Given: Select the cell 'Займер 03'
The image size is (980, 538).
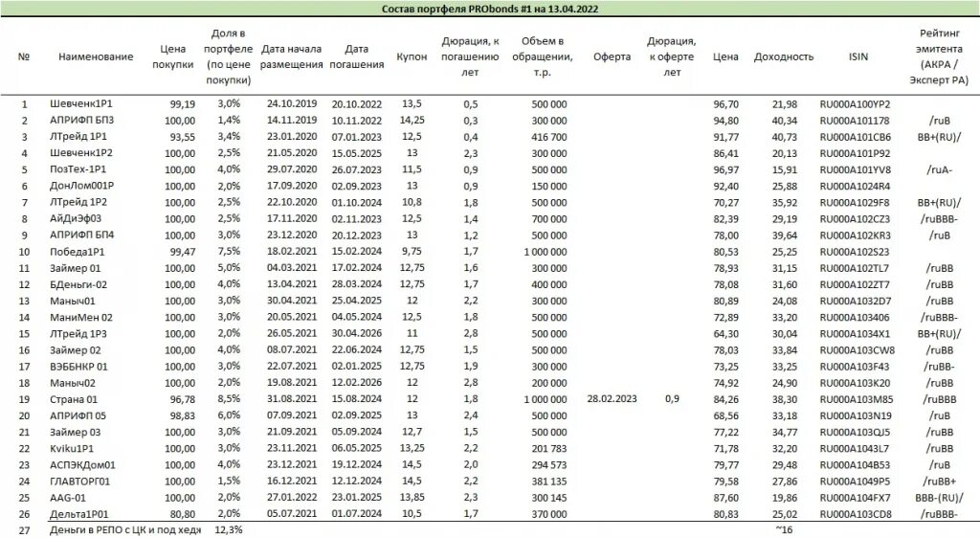Looking at the screenshot, I should [75, 433].
